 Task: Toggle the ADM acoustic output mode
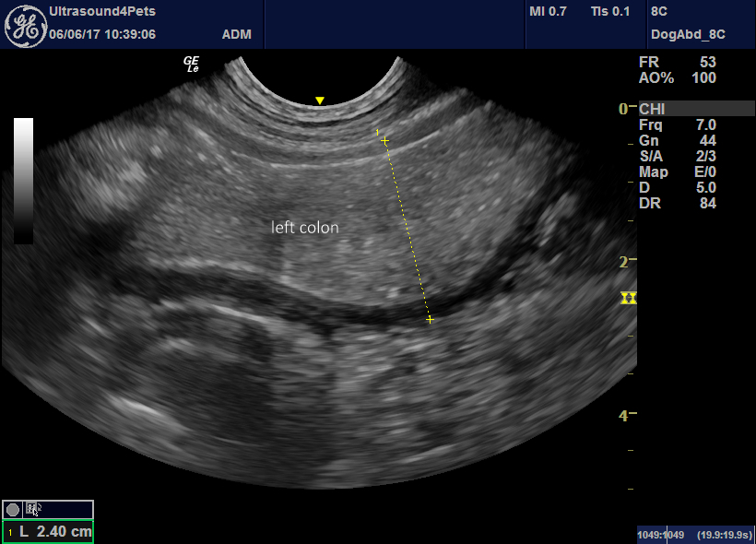[x=237, y=33]
